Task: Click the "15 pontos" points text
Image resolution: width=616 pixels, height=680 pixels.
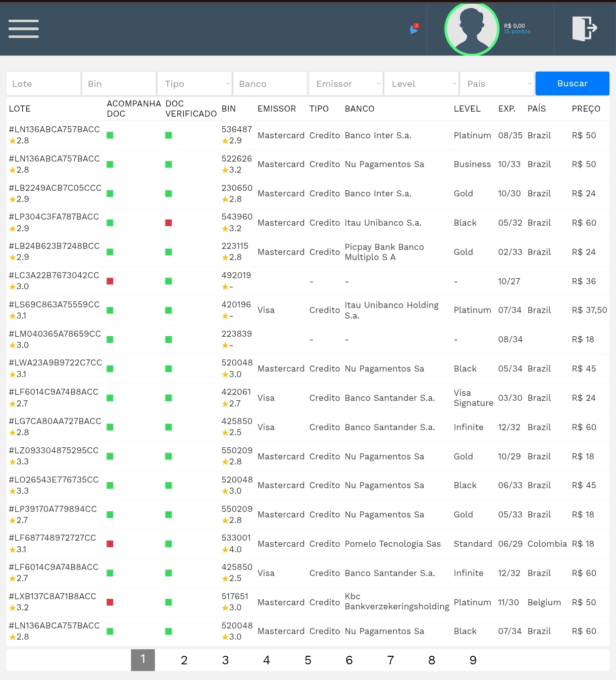Action: (517, 32)
